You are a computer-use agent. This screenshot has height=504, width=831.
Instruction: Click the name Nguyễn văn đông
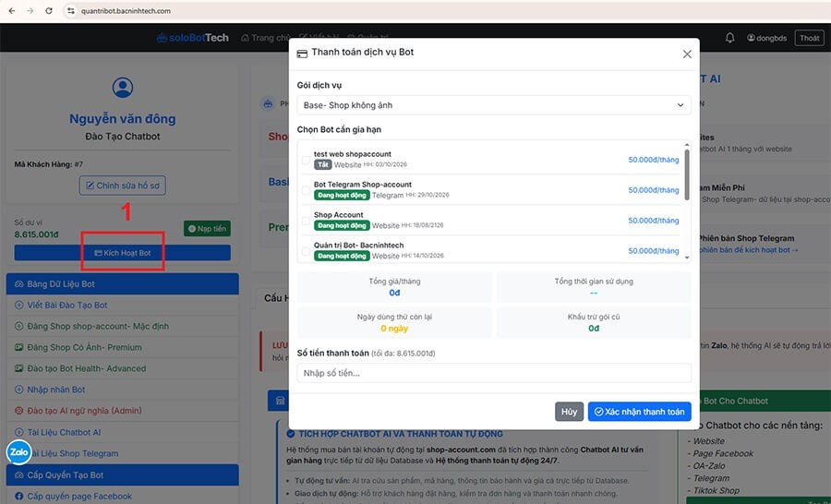pos(123,119)
